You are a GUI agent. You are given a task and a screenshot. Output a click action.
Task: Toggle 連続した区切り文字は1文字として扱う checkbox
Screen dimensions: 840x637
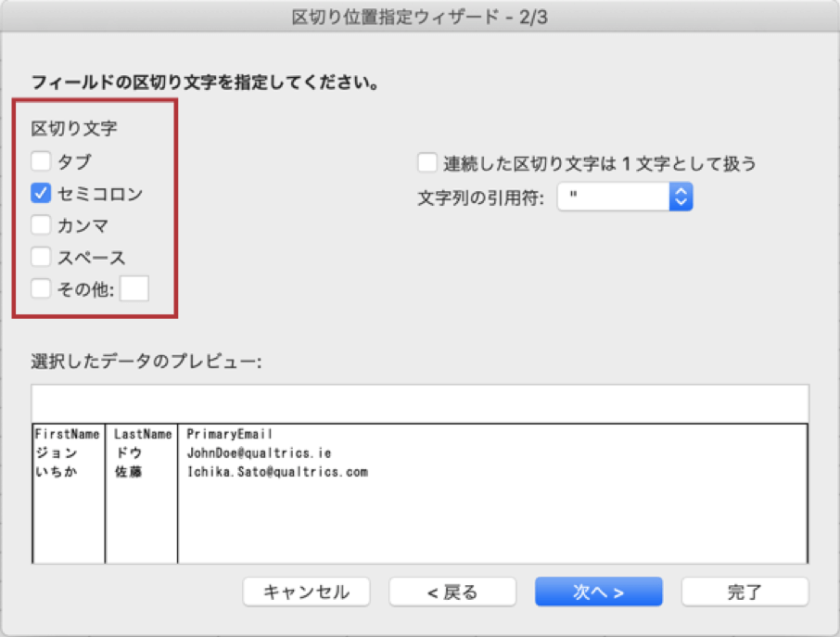[x=427, y=162]
